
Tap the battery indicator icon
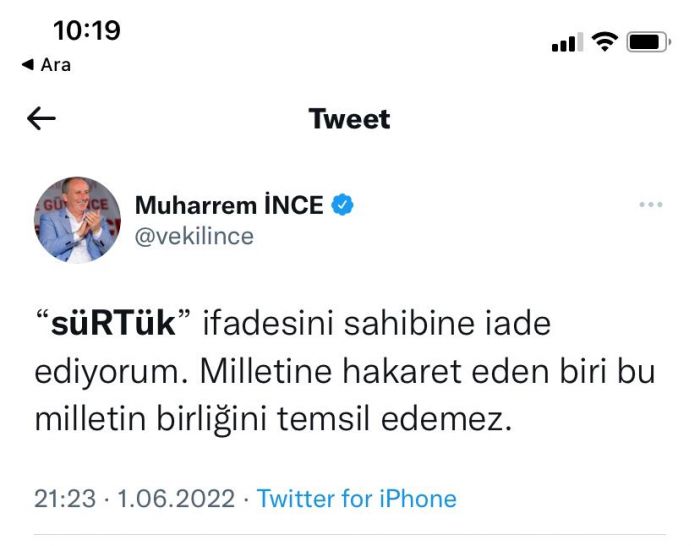point(648,43)
